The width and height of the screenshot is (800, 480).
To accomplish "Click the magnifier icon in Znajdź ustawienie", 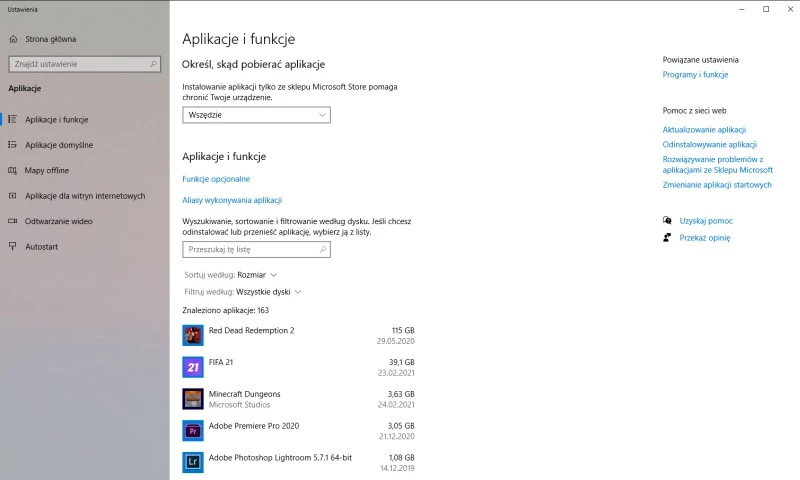I will coord(153,64).
